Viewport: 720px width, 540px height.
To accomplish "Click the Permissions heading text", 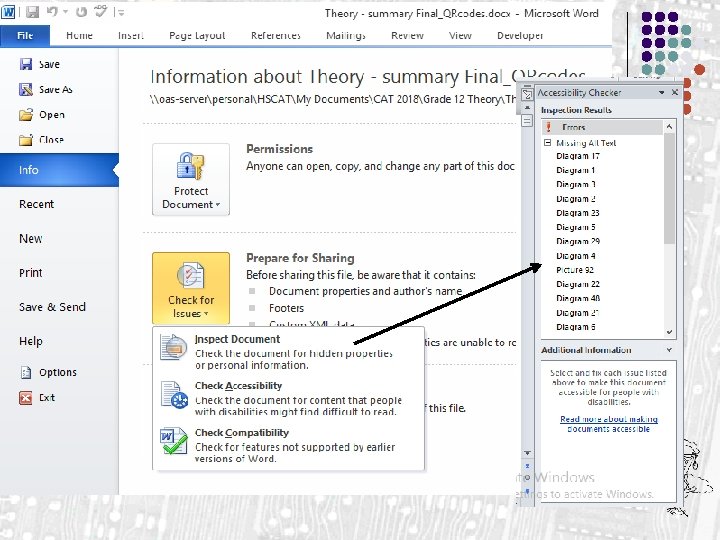I will tap(279, 149).
